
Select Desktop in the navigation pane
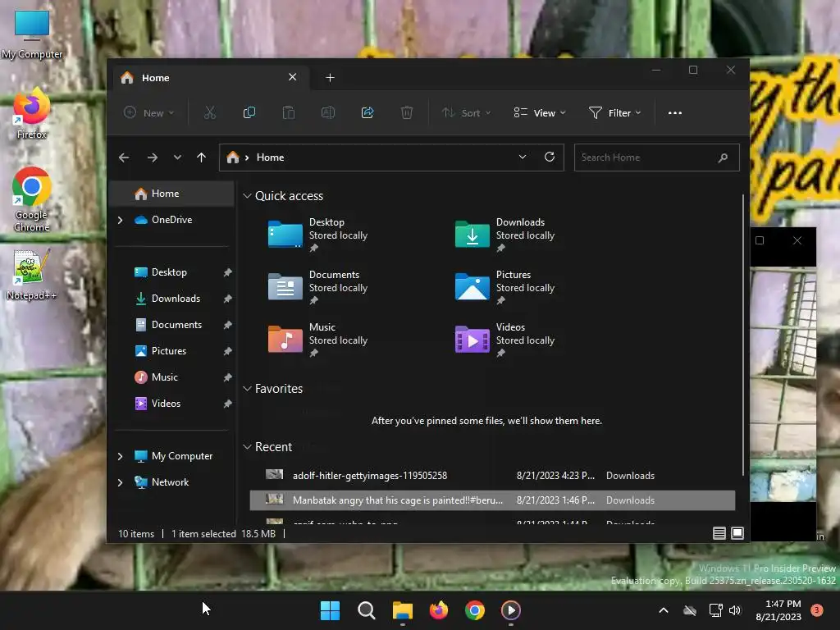coord(171,272)
